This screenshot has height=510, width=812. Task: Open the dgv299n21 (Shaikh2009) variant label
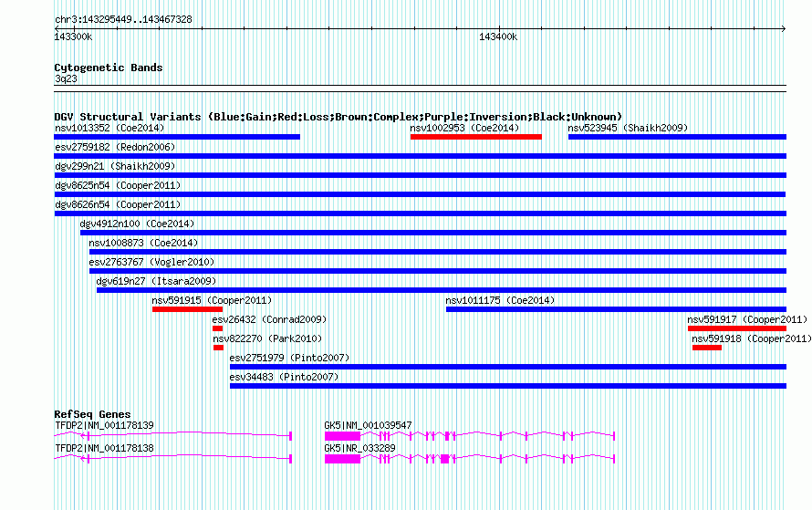(115, 166)
